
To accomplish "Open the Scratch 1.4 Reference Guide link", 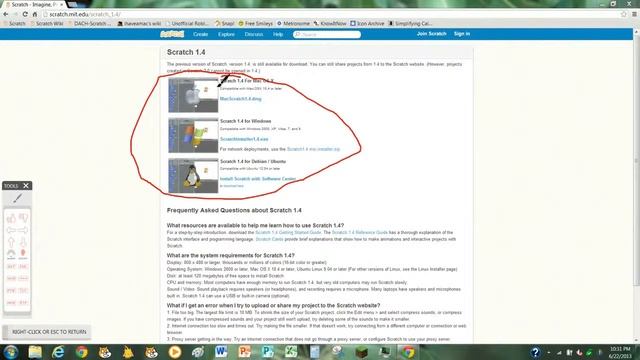I will [x=360, y=233].
